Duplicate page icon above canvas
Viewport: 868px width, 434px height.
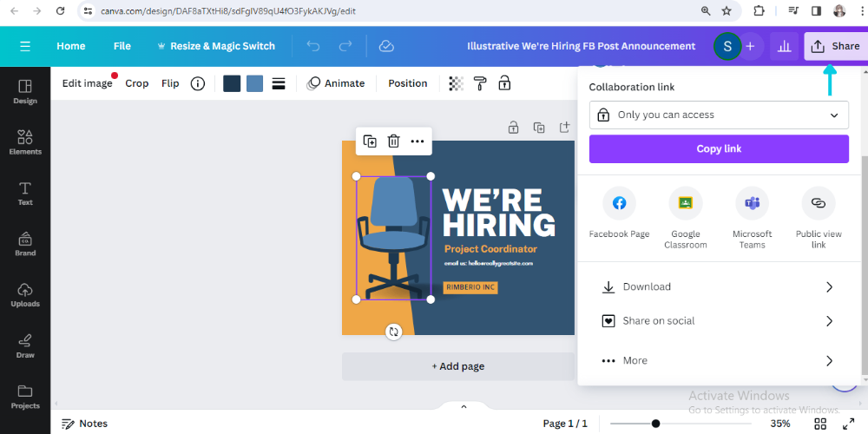pos(539,128)
